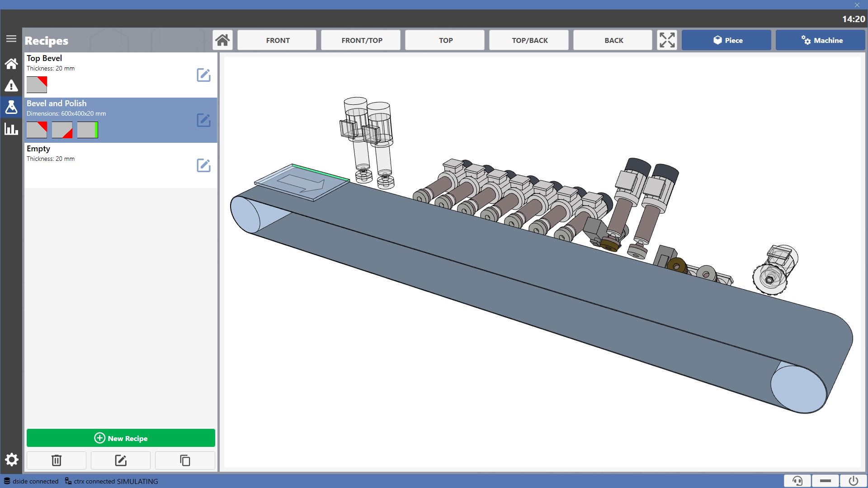Click the power icon in status bar
This screenshot has height=488, width=868.
point(853,481)
